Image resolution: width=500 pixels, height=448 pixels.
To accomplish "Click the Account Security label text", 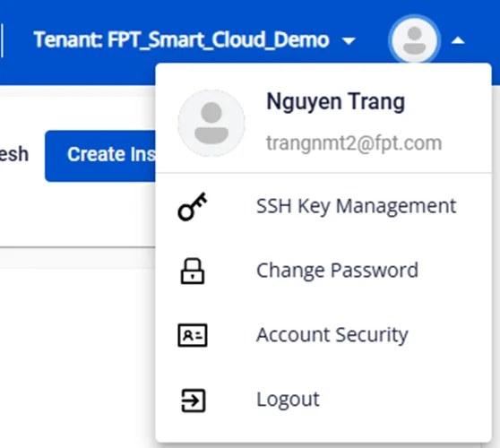I will click(332, 335).
